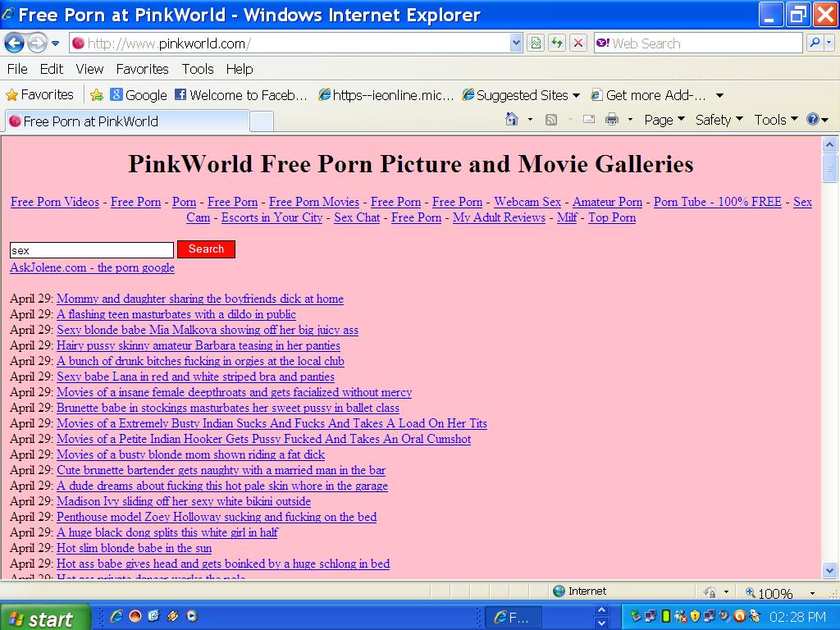Click the taskbar clock showing 02:28 PM
This screenshot has width=840, height=630.
point(797,617)
